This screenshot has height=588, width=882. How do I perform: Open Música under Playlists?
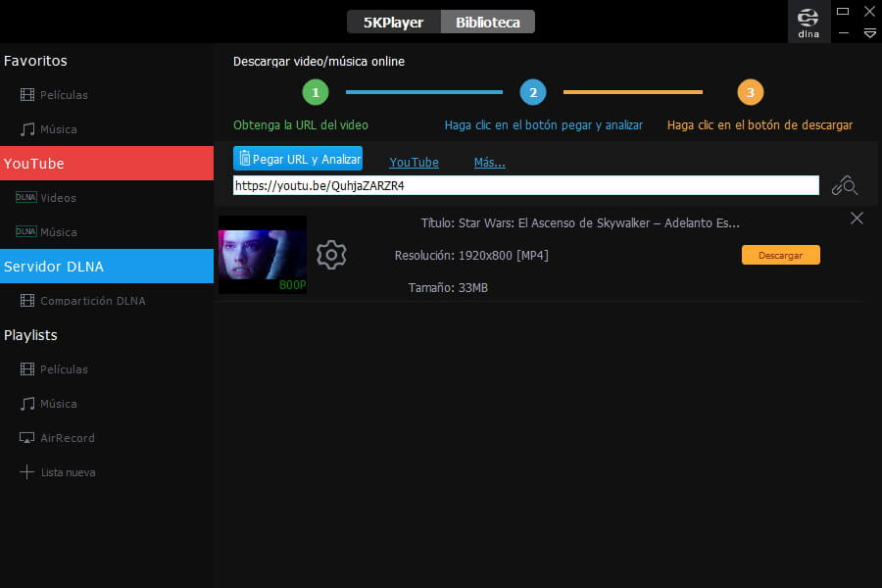(x=59, y=404)
